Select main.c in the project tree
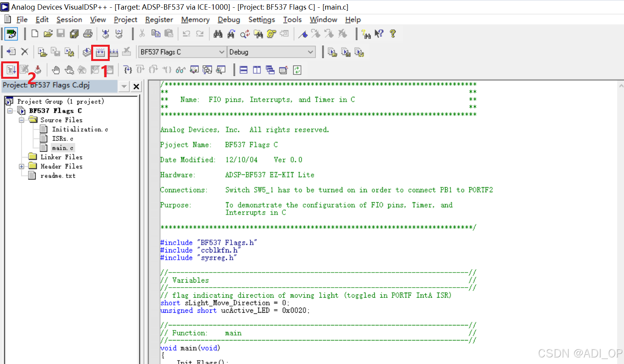This screenshot has height=364, width=624. pyautogui.click(x=63, y=148)
